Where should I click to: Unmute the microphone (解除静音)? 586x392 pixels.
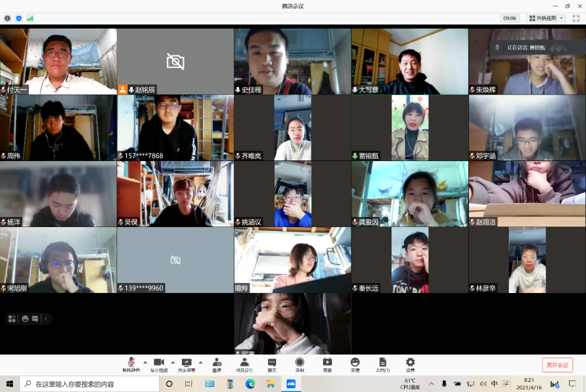(131, 365)
